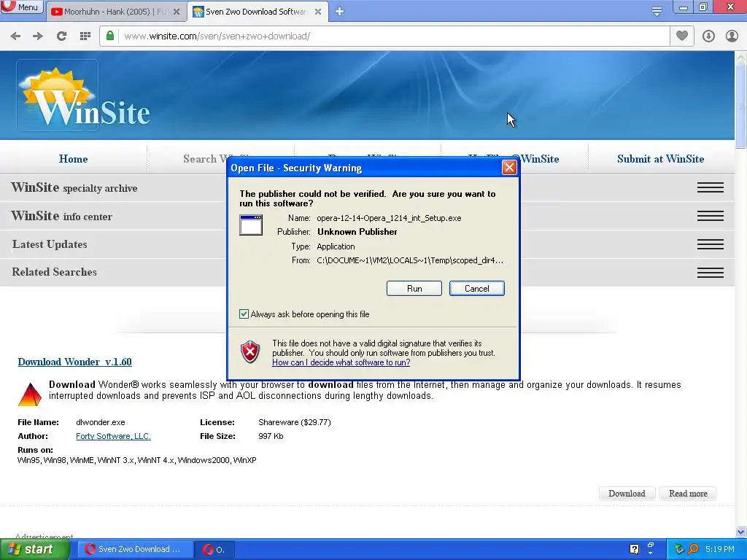Viewport: 747px width, 560px height.
Task: Click the Read more button
Action: 688,494
